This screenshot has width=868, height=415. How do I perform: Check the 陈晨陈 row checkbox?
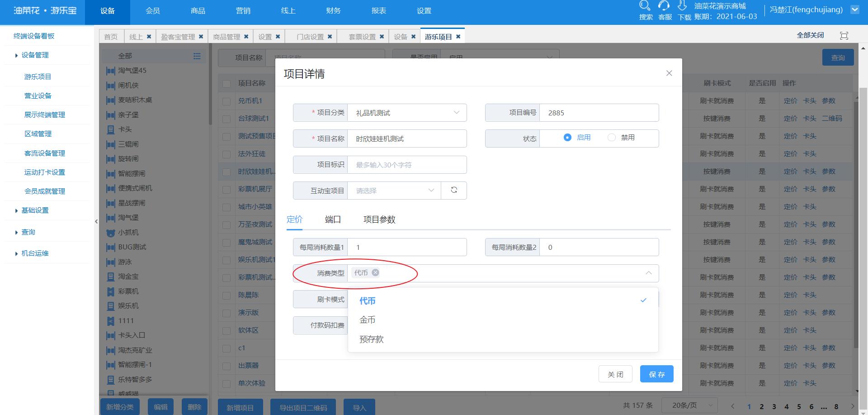coord(226,296)
